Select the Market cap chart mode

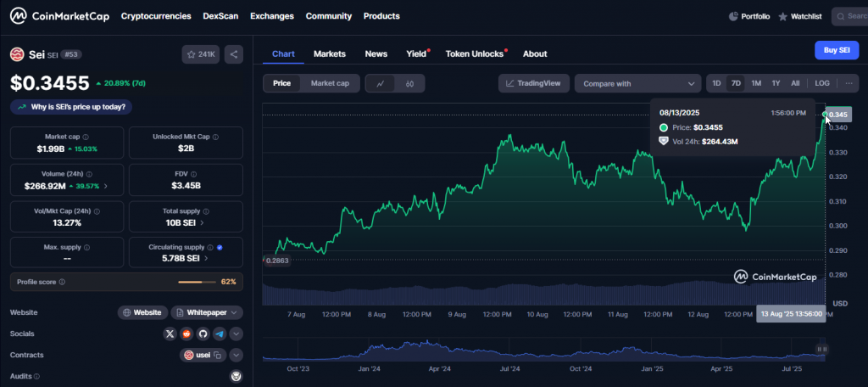click(330, 83)
